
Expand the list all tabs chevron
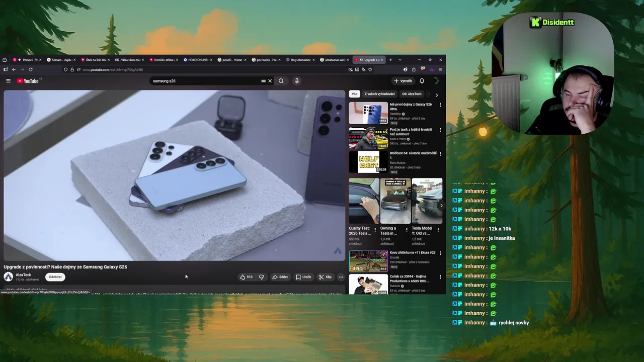pyautogui.click(x=400, y=60)
